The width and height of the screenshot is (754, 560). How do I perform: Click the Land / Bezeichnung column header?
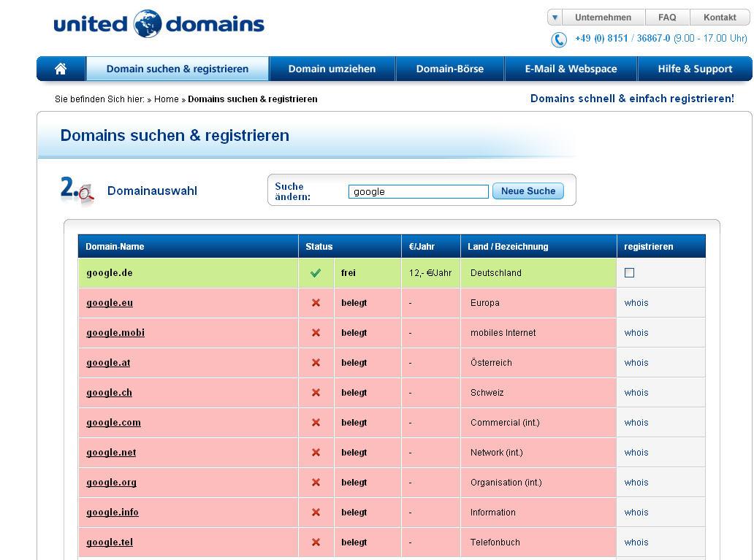pos(538,247)
